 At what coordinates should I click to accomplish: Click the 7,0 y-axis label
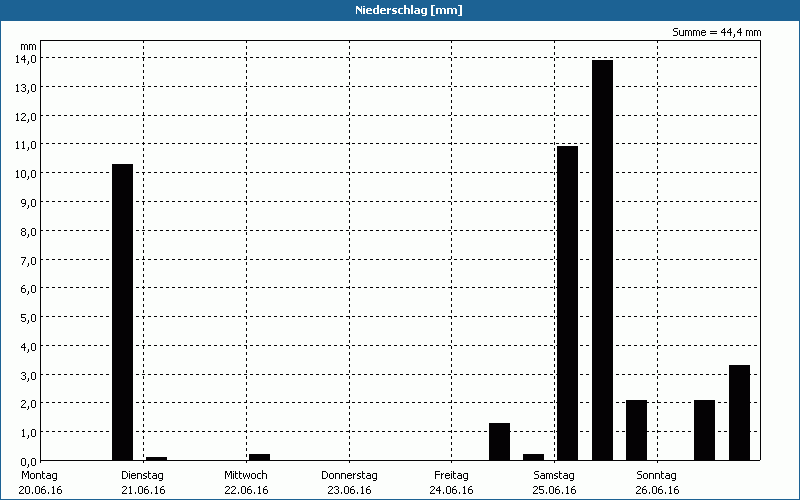coord(29,260)
